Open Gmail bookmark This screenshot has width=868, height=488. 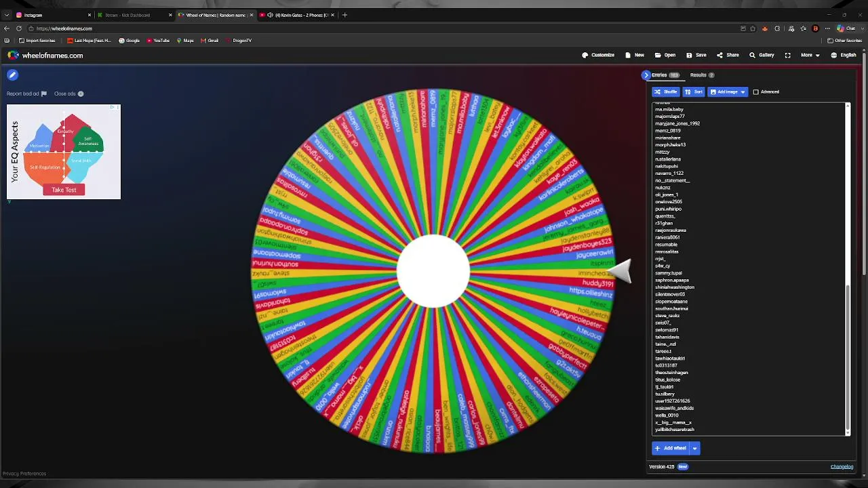210,41
